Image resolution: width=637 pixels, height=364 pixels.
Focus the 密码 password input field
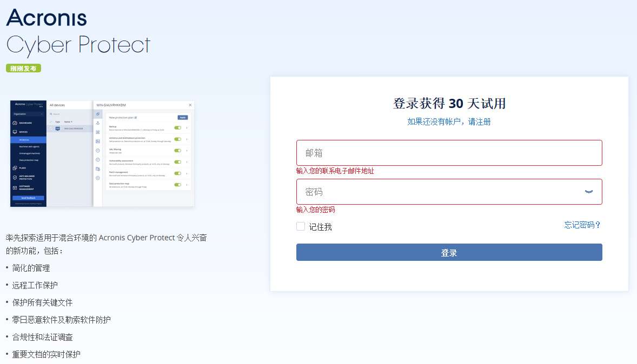tap(449, 192)
